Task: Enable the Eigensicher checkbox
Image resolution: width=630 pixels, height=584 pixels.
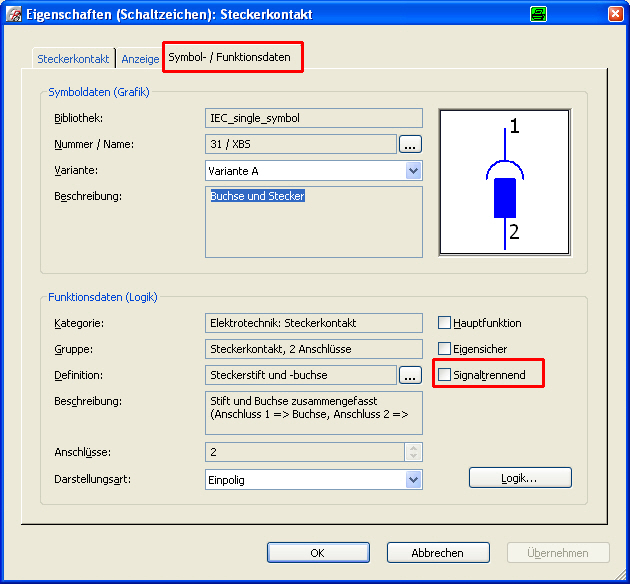Action: click(x=444, y=349)
